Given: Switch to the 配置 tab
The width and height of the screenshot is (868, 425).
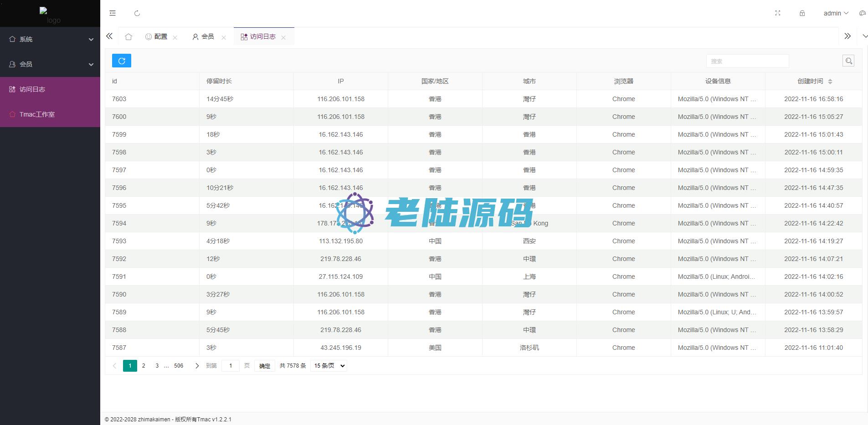Looking at the screenshot, I should pos(156,37).
